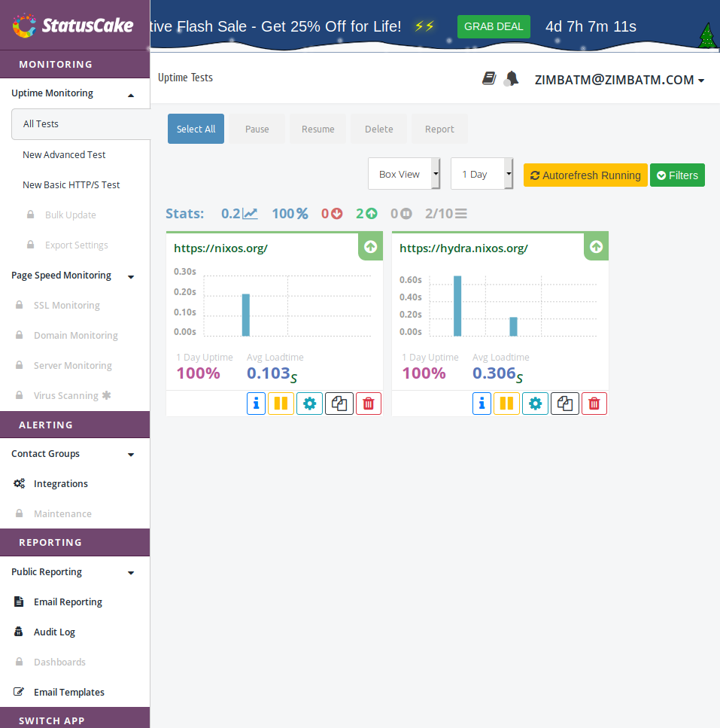Click the locked Domain Monitoring item

coord(67,336)
